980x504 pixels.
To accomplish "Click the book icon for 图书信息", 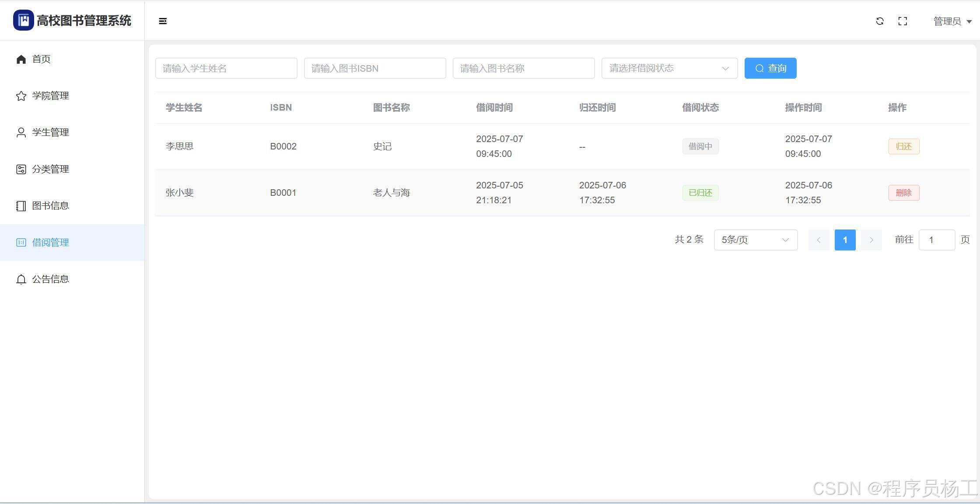I will (21, 206).
